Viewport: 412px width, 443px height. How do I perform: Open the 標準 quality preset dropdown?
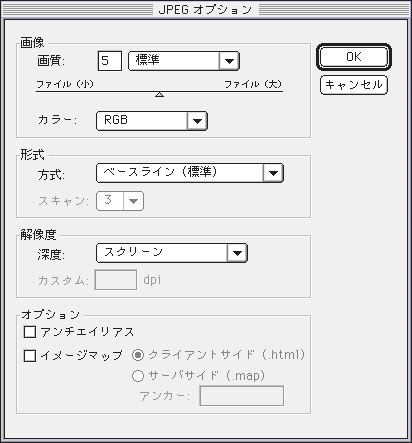(x=184, y=61)
